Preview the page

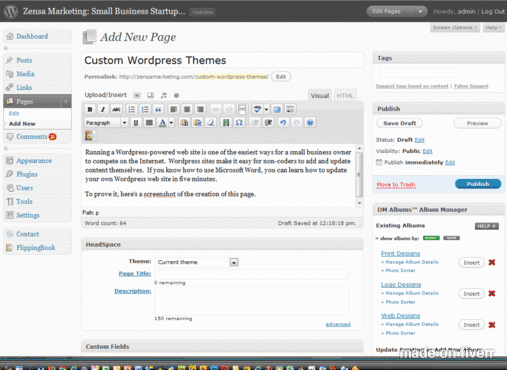coord(477,123)
